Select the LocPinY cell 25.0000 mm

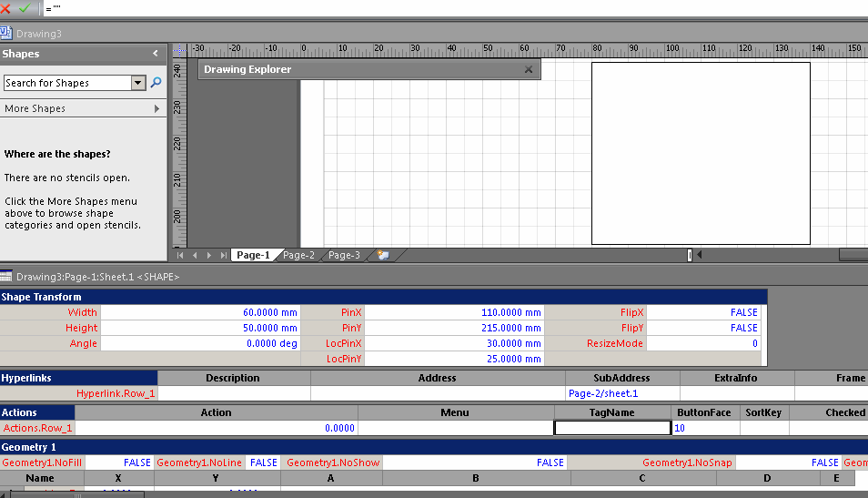tap(455, 359)
